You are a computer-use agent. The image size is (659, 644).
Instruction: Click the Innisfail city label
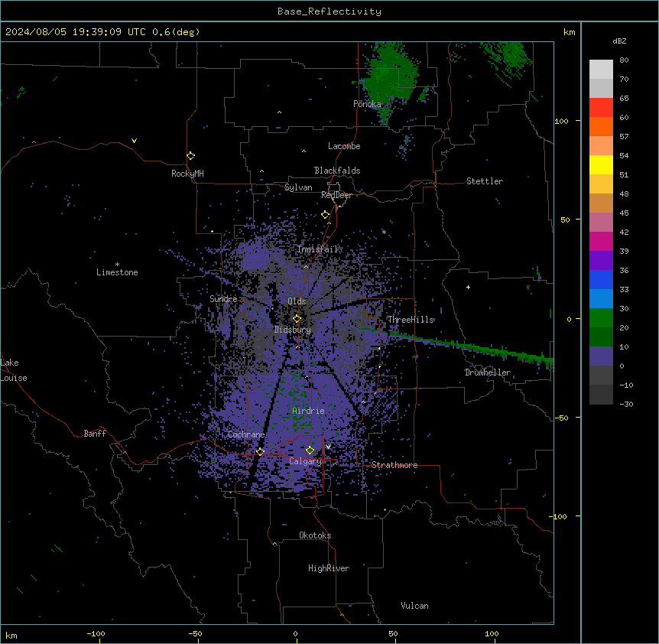(x=318, y=249)
